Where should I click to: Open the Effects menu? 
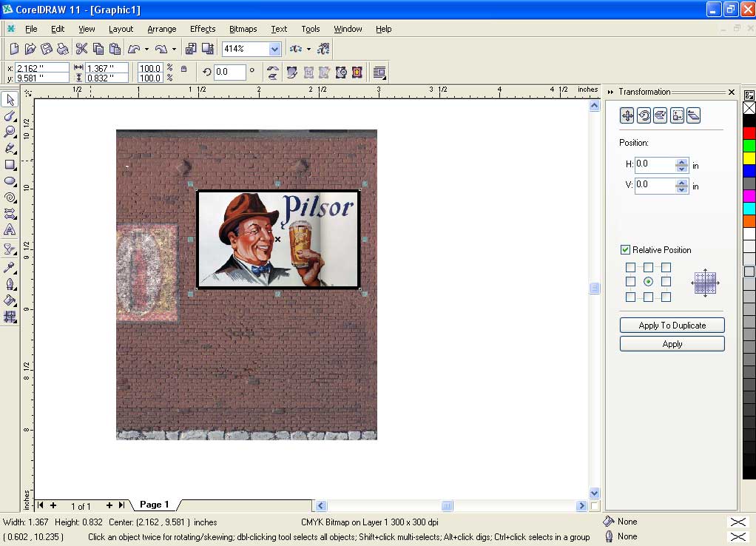(x=202, y=29)
